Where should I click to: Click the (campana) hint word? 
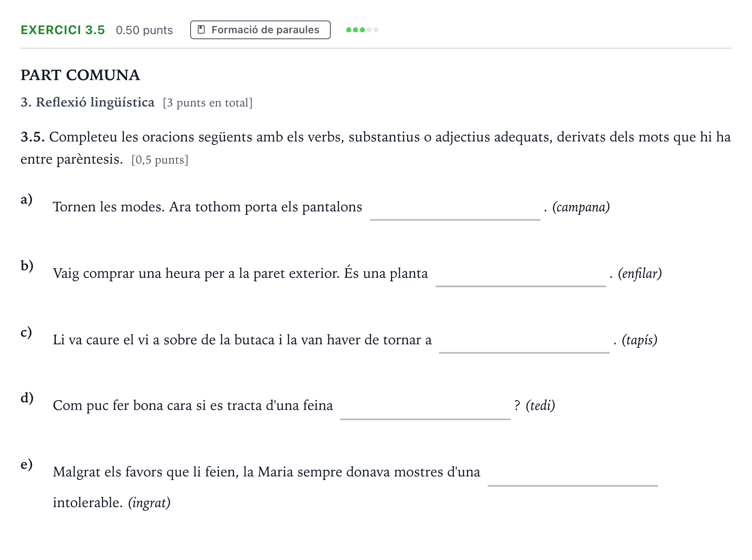[x=581, y=207]
